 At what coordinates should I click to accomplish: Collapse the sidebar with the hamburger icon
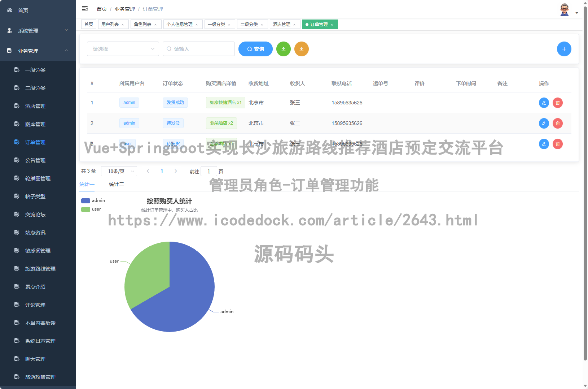click(85, 9)
